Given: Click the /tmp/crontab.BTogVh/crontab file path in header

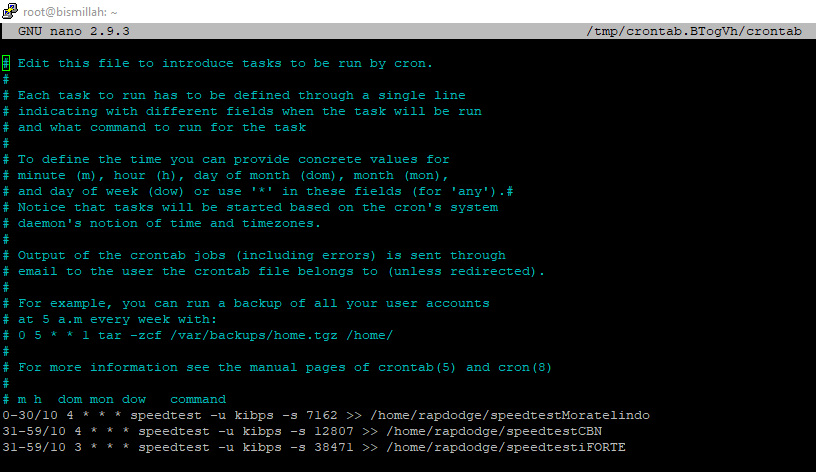Looking at the screenshot, I should [x=694, y=31].
